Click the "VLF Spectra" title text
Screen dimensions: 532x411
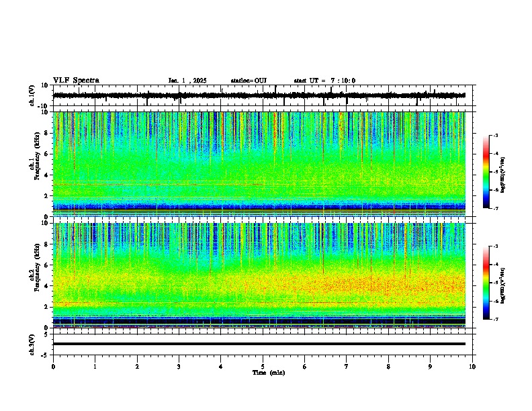[x=76, y=81]
